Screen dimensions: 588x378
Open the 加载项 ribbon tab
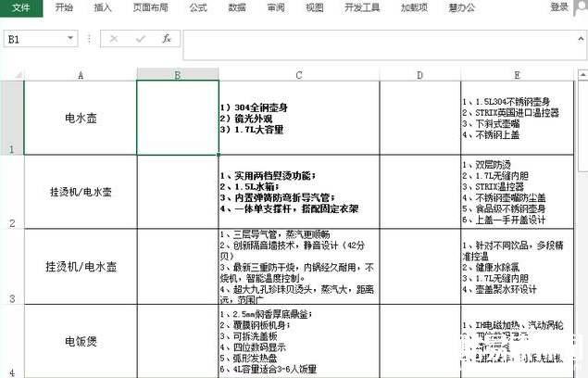click(x=414, y=7)
